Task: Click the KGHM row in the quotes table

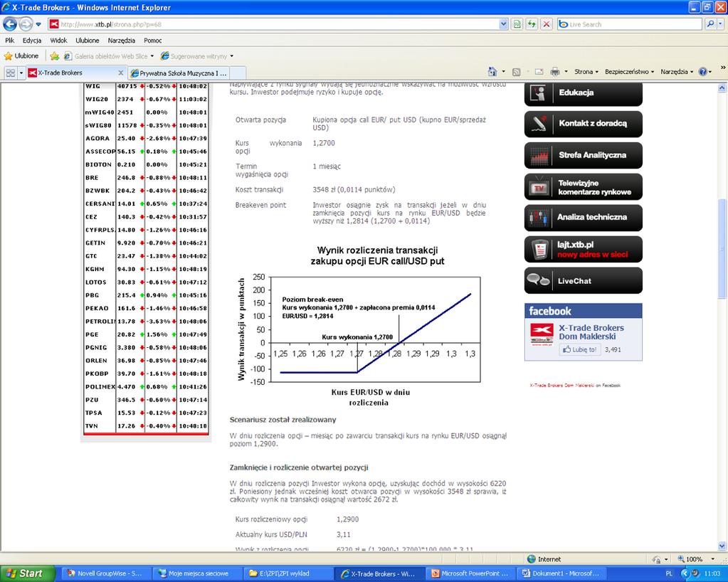Action: pos(147,269)
